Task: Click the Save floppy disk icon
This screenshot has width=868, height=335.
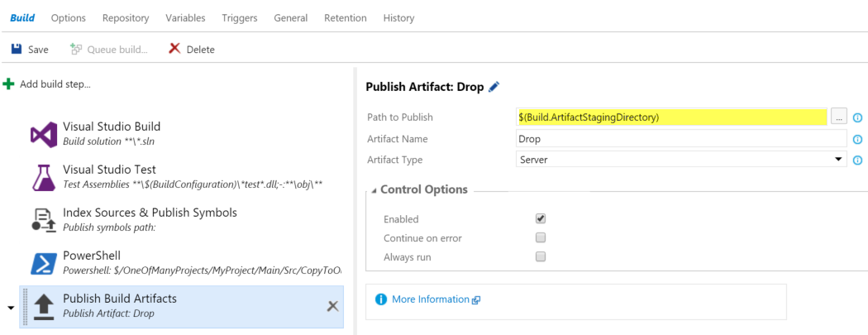Action: point(16,49)
